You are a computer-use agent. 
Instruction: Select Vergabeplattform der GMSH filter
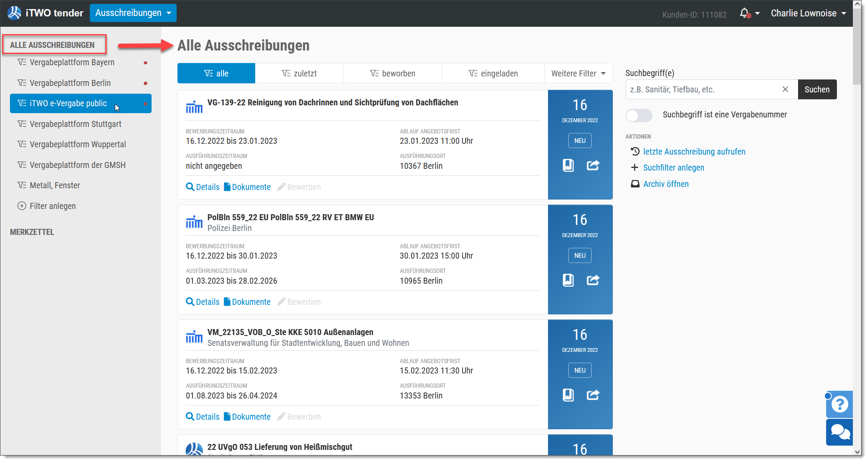pos(81,165)
